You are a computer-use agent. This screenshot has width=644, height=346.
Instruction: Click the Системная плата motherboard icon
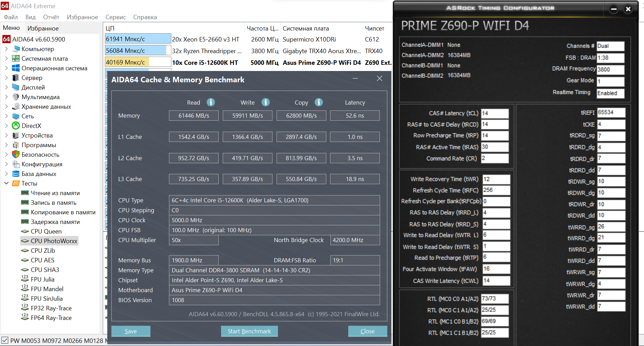16,59
